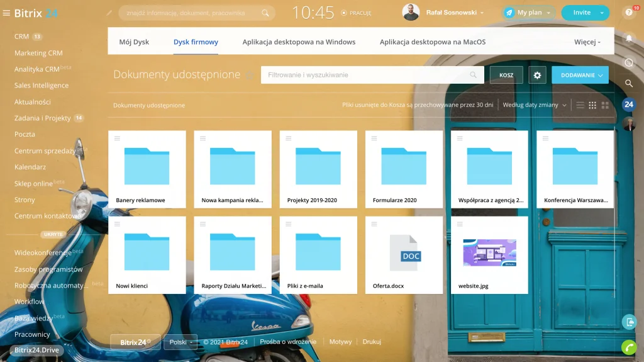Open the Polski language selector

(x=180, y=342)
